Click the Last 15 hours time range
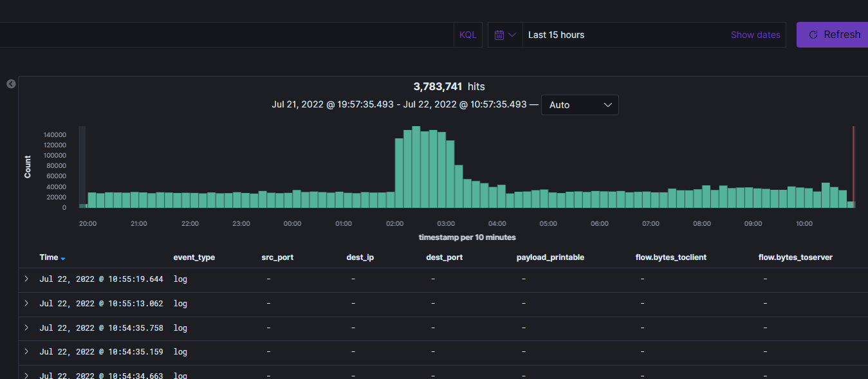The height and width of the screenshot is (379, 868). click(557, 35)
